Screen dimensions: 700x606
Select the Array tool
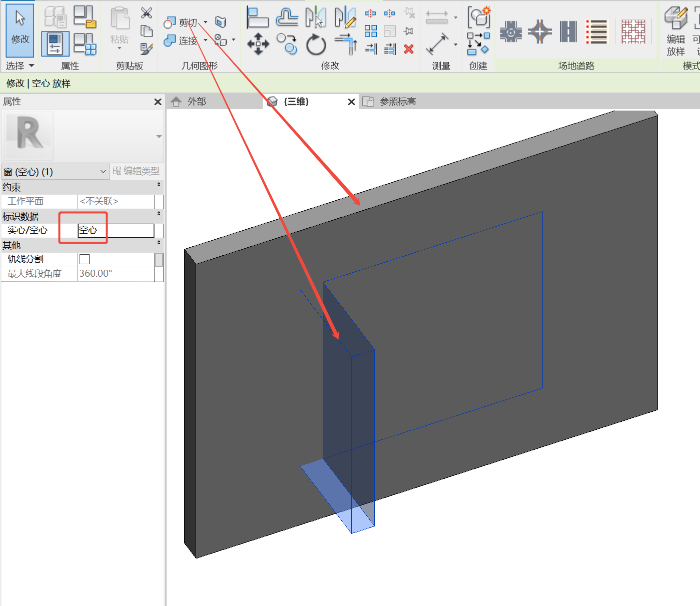pyautogui.click(x=371, y=31)
